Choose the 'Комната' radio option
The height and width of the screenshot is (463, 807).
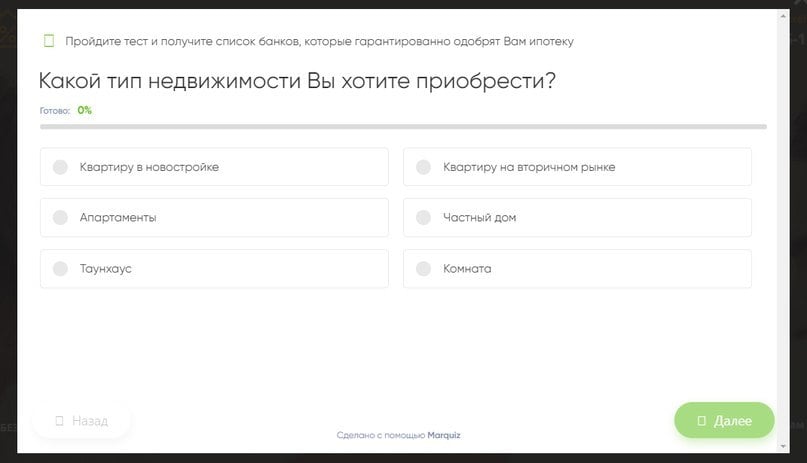[x=423, y=269]
